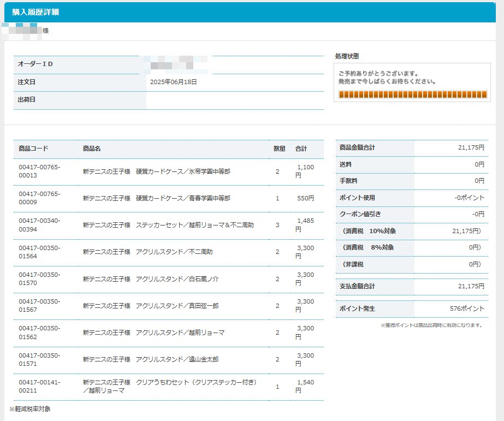Select the 3,300円 total in 真田弦一郎 row
Image resolution: width=504 pixels, height=421 pixels.
(305, 306)
